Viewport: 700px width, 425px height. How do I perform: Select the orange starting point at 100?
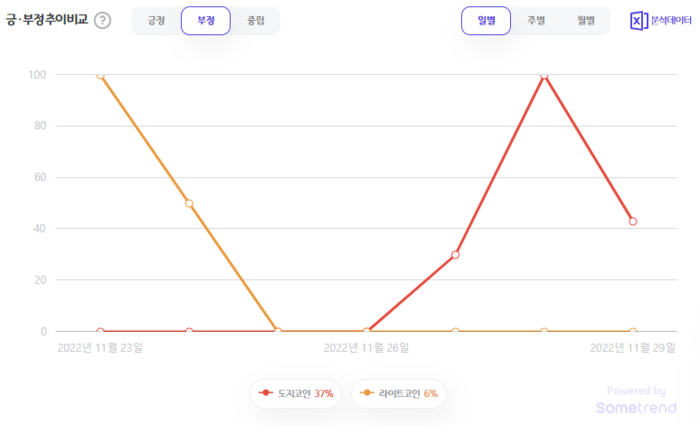[100, 75]
